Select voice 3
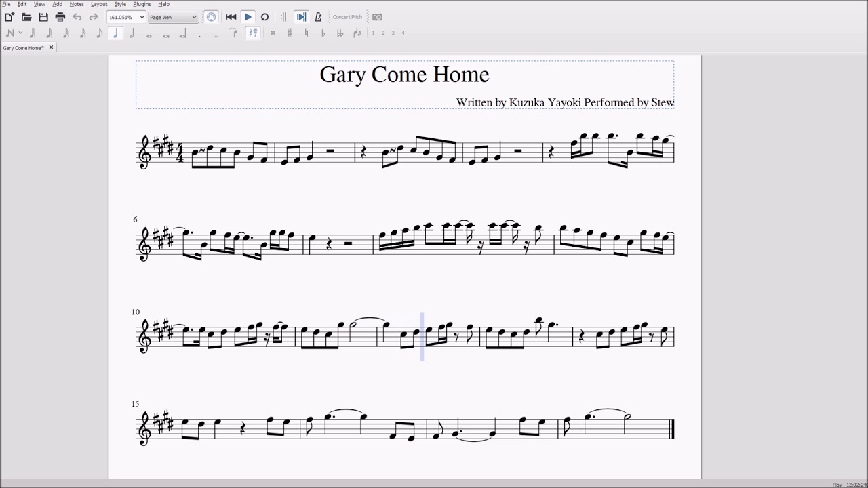 pos(393,33)
